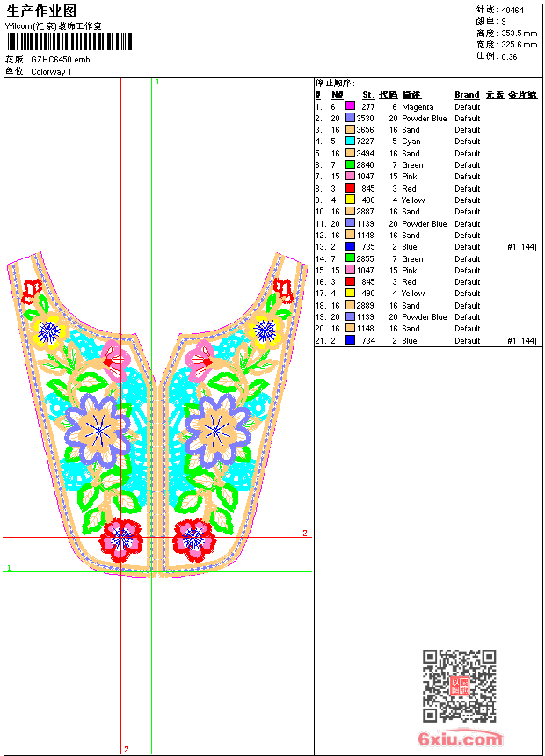Viewport: 545px width, 756px height.
Task: Select stitch count 7227 in row 4
Action: 365,142
